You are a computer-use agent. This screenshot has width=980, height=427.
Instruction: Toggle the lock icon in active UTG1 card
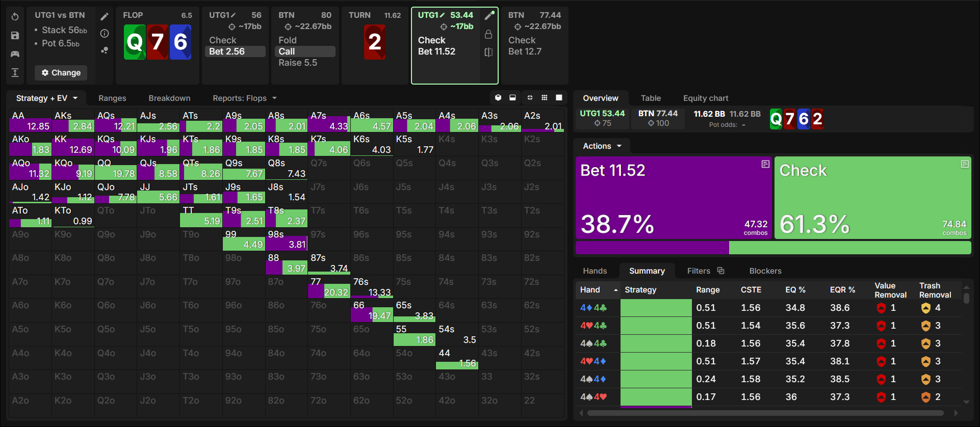click(488, 34)
